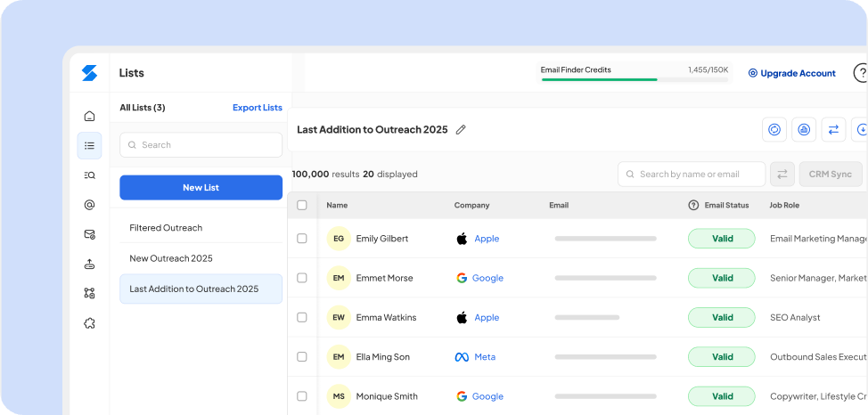Click the blue swap arrows icon button
This screenshot has height=415, width=868.
(833, 129)
